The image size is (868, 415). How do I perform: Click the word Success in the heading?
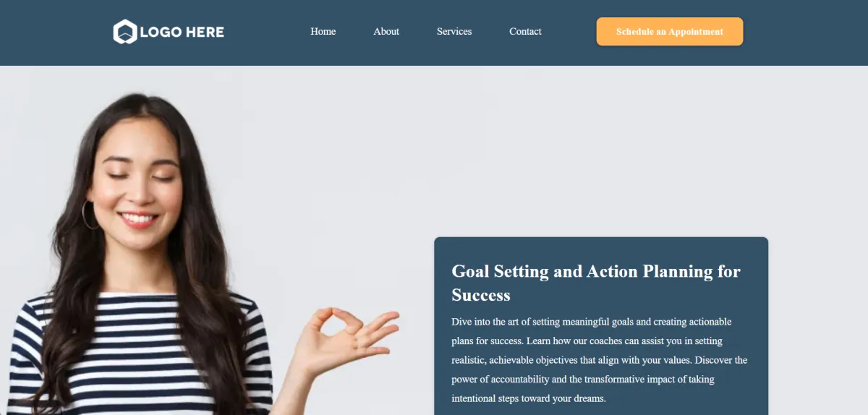click(x=481, y=295)
